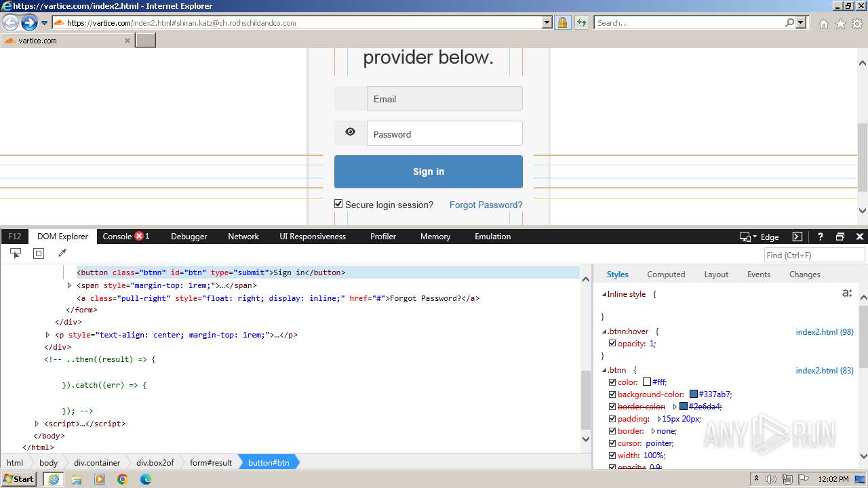Open the UI Responsiveness tab
Viewport: 868px width, 488px height.
pyautogui.click(x=313, y=236)
